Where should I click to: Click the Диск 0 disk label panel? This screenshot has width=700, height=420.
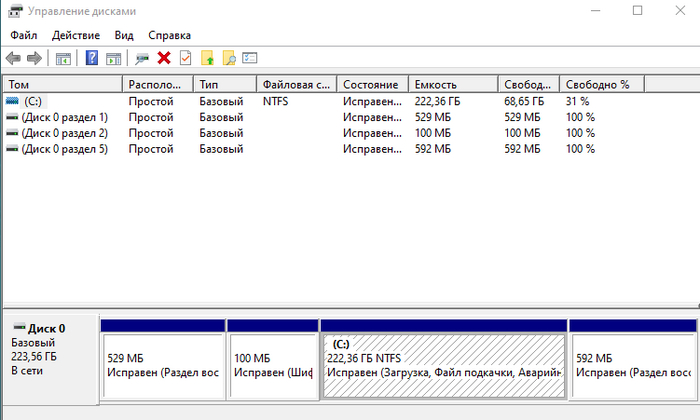(50, 350)
